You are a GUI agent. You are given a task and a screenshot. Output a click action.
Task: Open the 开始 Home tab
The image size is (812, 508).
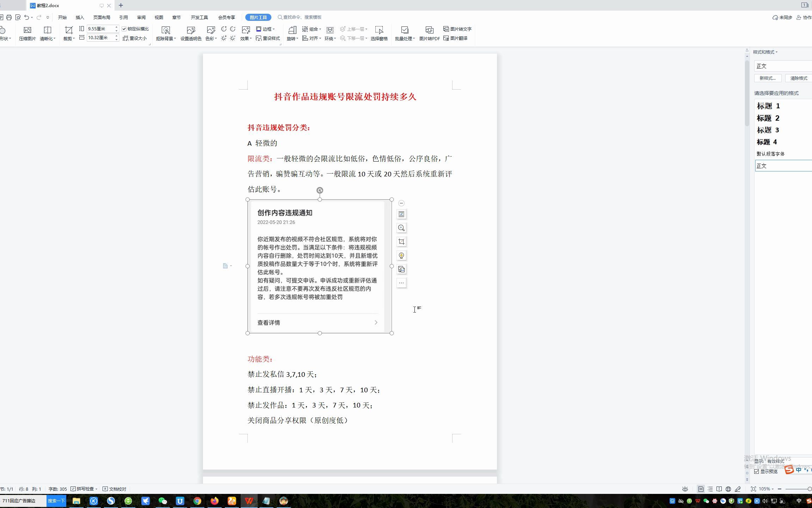coord(62,17)
